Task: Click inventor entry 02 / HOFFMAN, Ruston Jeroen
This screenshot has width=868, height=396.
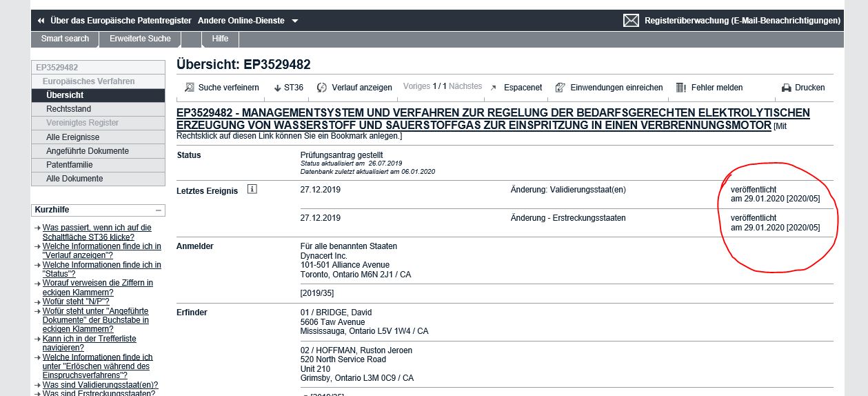Action: pyautogui.click(x=356, y=350)
